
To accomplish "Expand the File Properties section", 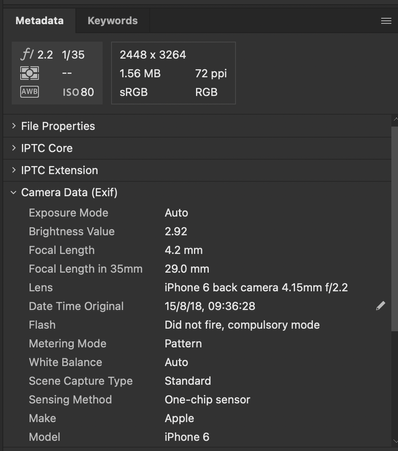I will [x=14, y=126].
